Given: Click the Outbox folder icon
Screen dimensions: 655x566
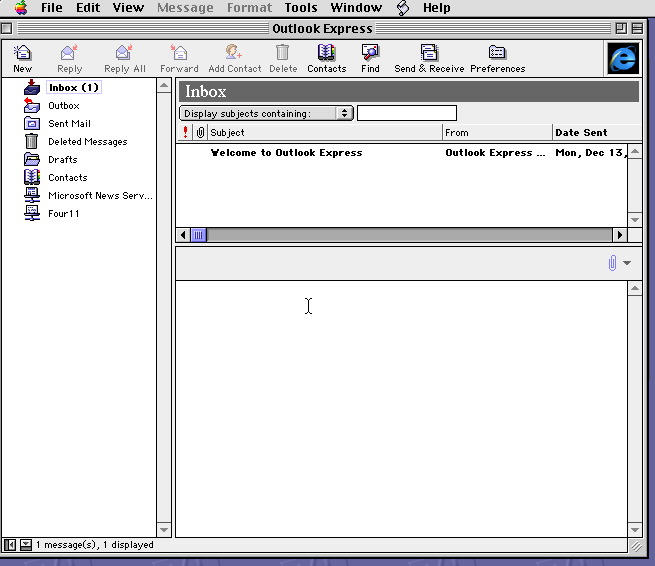Looking at the screenshot, I should [x=32, y=105].
